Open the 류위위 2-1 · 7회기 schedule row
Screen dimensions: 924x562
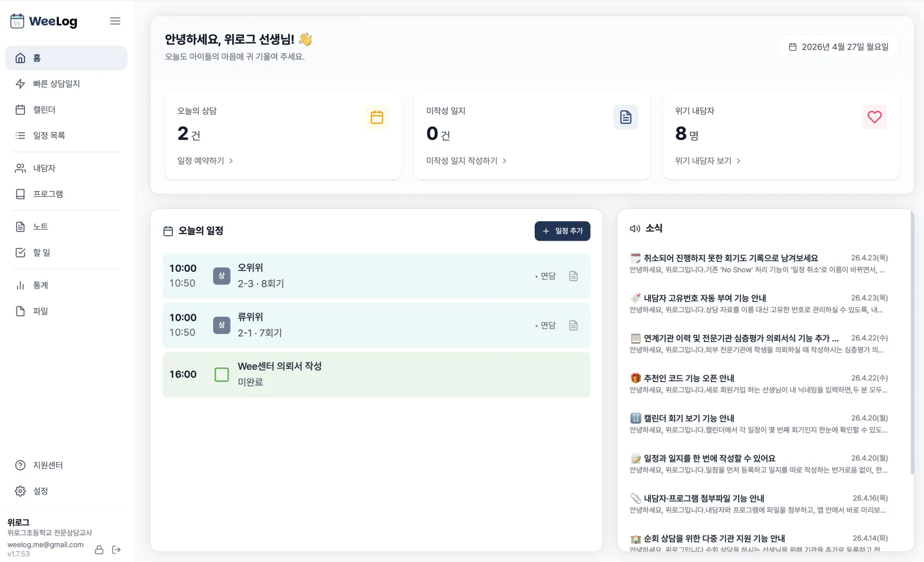(376, 326)
